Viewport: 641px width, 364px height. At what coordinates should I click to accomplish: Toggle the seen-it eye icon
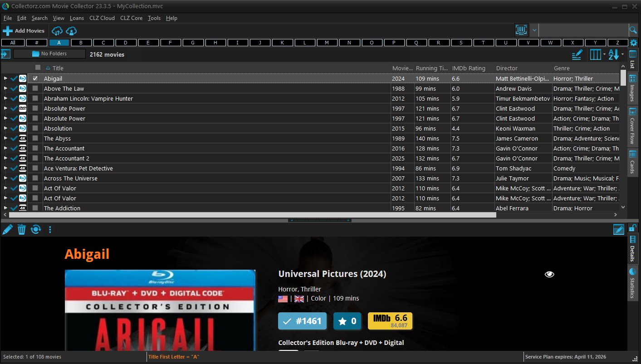[549, 274]
